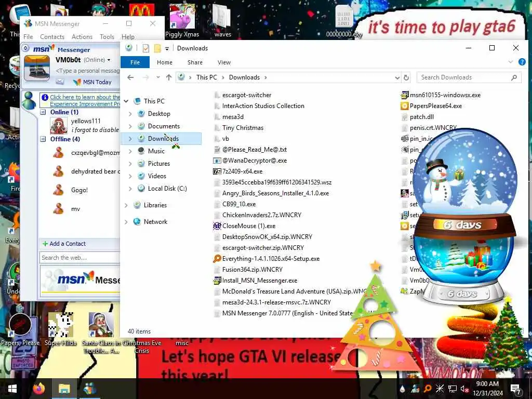This screenshot has height=399, width=532.
Task: Select the 7z2409-x64.exe file icon
Action: [x=217, y=171]
